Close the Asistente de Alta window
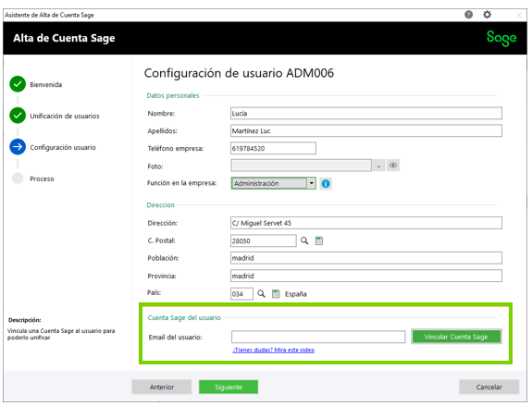 point(519,15)
